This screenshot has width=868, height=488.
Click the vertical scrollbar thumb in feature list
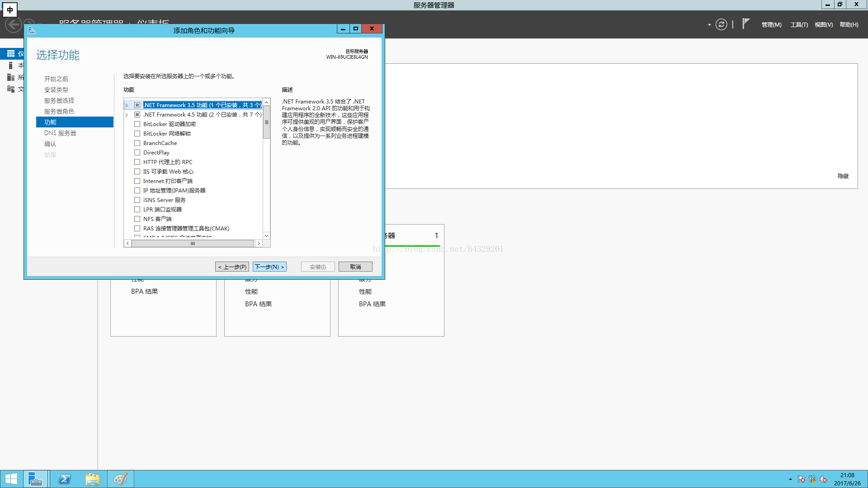click(x=267, y=122)
